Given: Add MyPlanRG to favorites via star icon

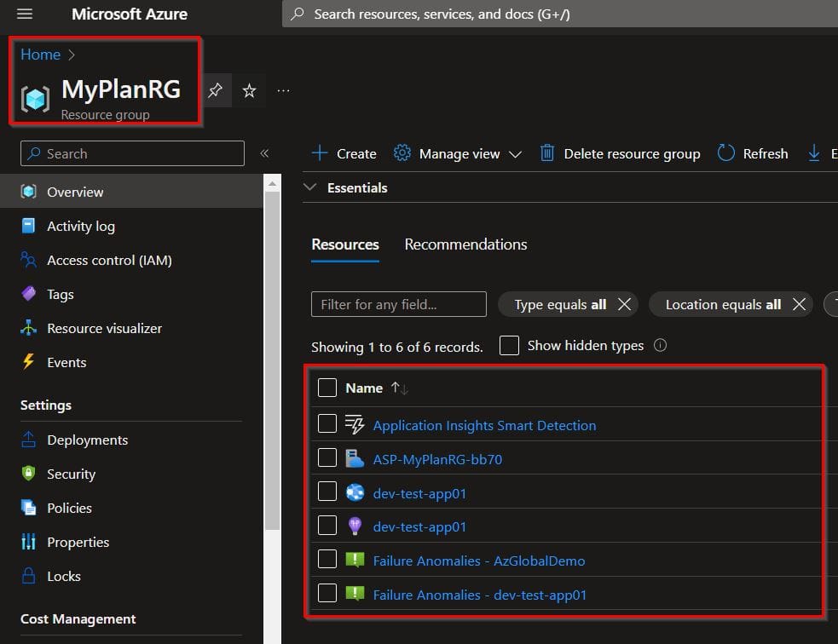Looking at the screenshot, I should pyautogui.click(x=249, y=90).
